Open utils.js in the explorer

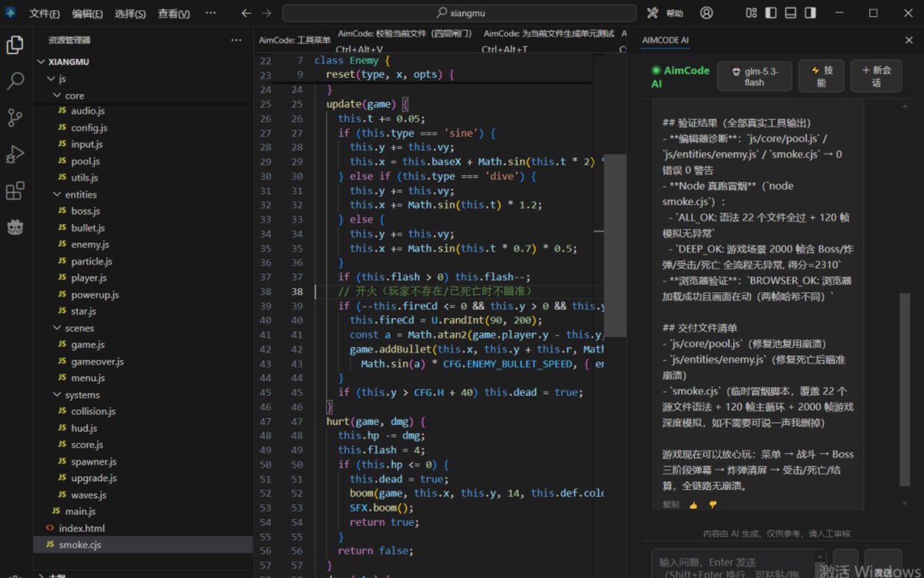[84, 178]
